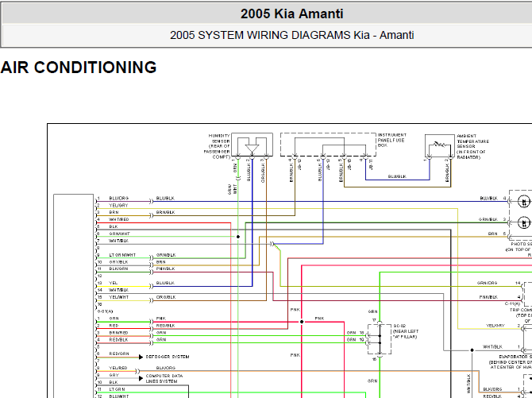This screenshot has height=398, width=532.
Task: Click the upper photo sensor diode symbol on BLU/BLK pin 4
Action: click(x=524, y=202)
